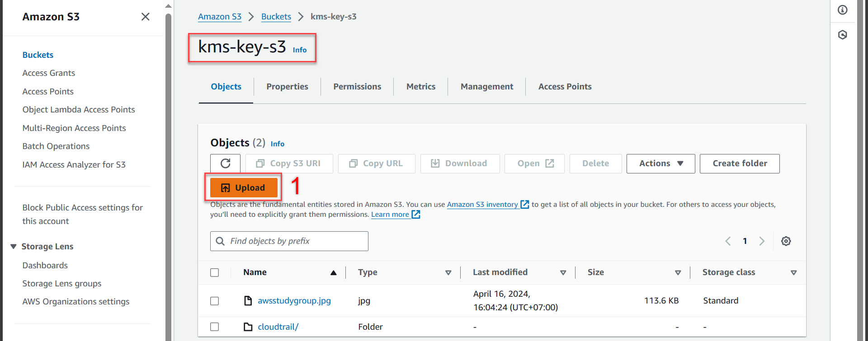This screenshot has height=341, width=868.
Task: Select the awsstudygroup.jpg checkbox
Action: coord(215,301)
